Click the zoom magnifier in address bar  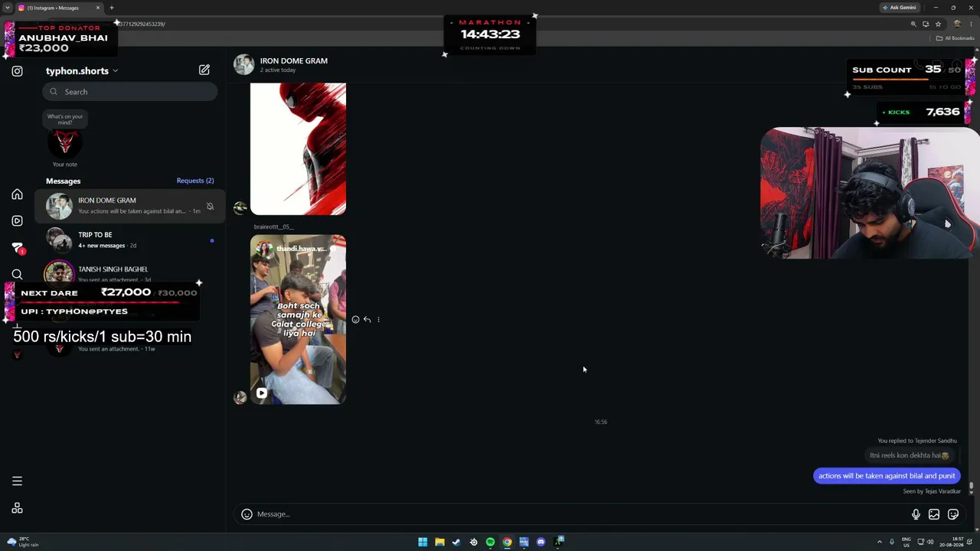pos(913,24)
